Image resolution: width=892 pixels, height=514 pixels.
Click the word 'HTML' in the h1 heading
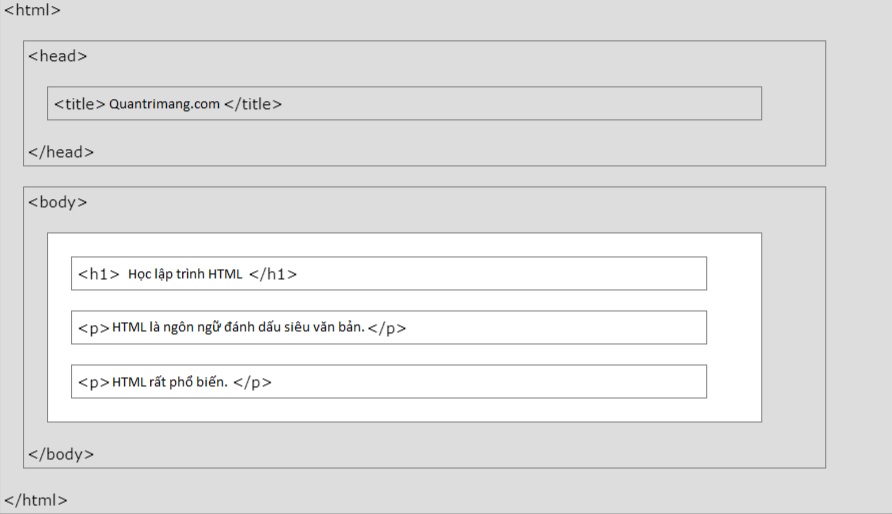(x=225, y=274)
